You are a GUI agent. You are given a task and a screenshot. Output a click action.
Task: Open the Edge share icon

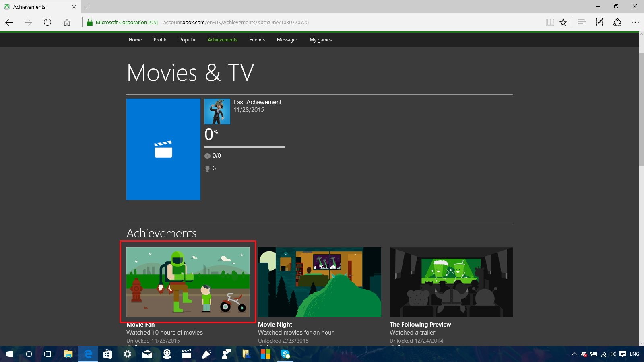click(x=617, y=23)
